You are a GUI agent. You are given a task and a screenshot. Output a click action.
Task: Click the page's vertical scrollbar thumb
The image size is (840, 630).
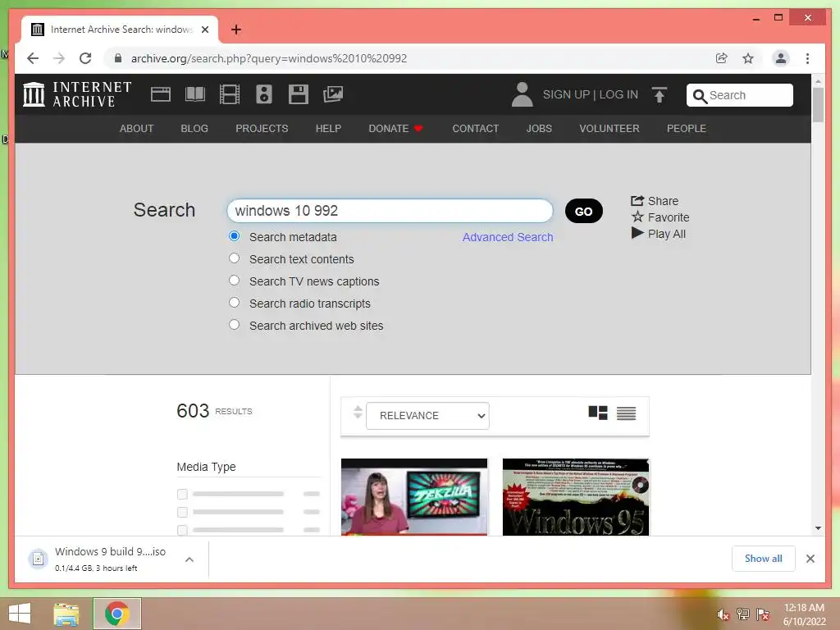[x=818, y=105]
